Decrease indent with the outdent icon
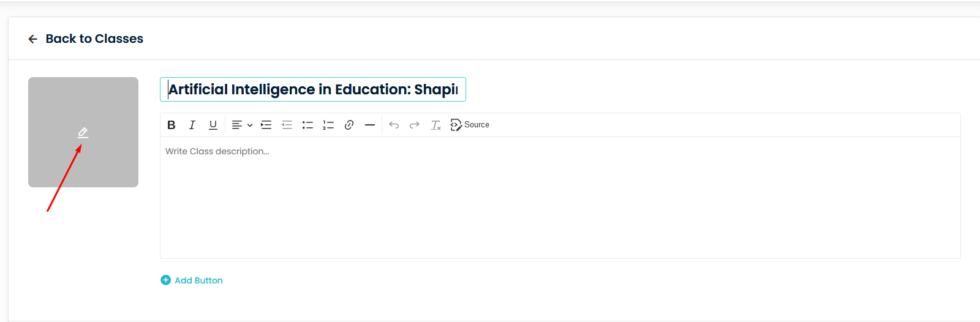The height and width of the screenshot is (322, 980). click(x=287, y=125)
